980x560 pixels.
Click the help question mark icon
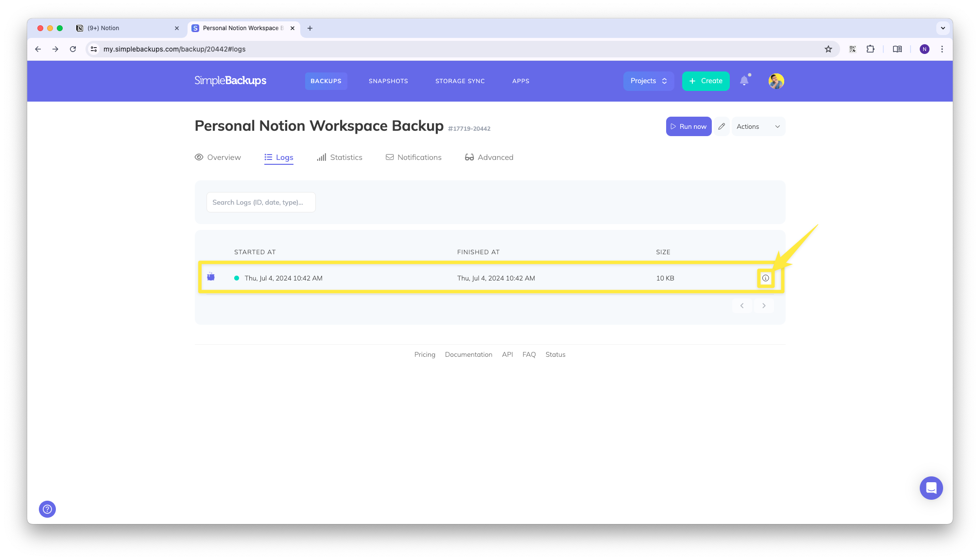click(x=47, y=509)
